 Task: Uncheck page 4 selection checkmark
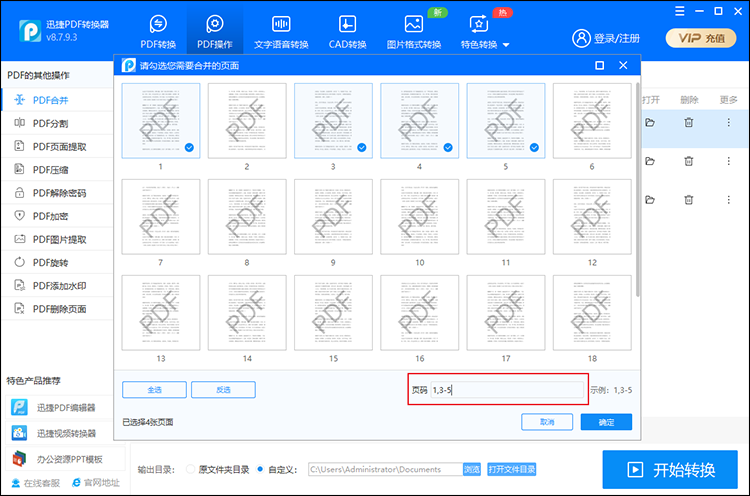click(448, 147)
